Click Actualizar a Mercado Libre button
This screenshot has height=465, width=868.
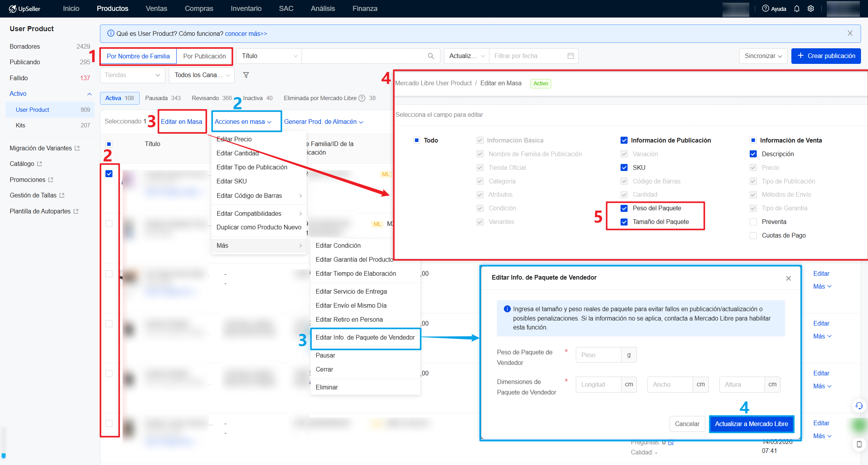click(x=751, y=424)
